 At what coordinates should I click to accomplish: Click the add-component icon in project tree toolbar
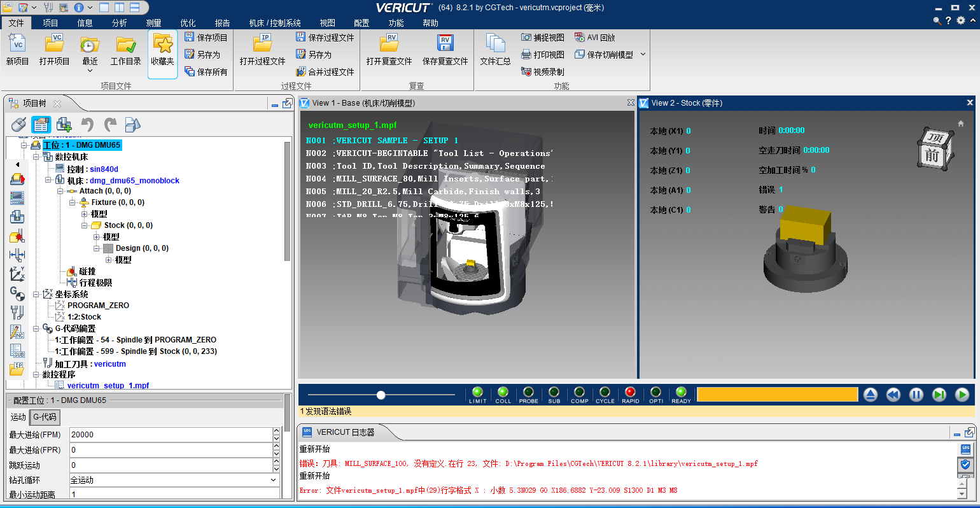coord(64,124)
